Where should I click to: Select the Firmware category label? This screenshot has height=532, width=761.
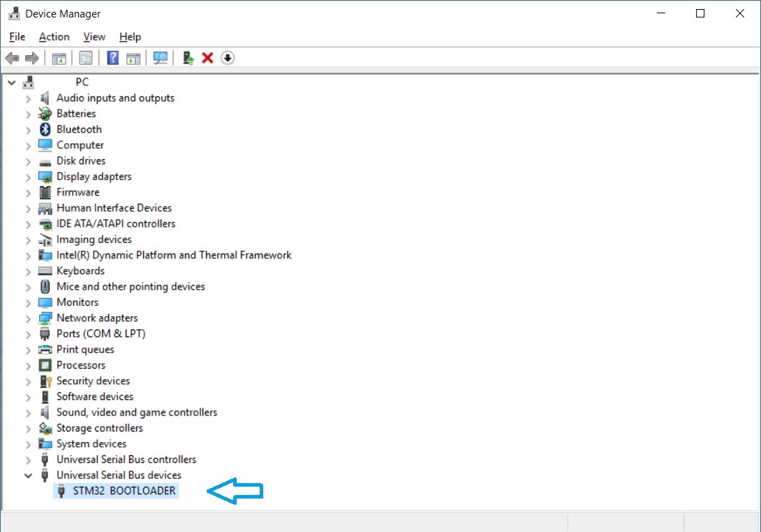pyautogui.click(x=78, y=192)
